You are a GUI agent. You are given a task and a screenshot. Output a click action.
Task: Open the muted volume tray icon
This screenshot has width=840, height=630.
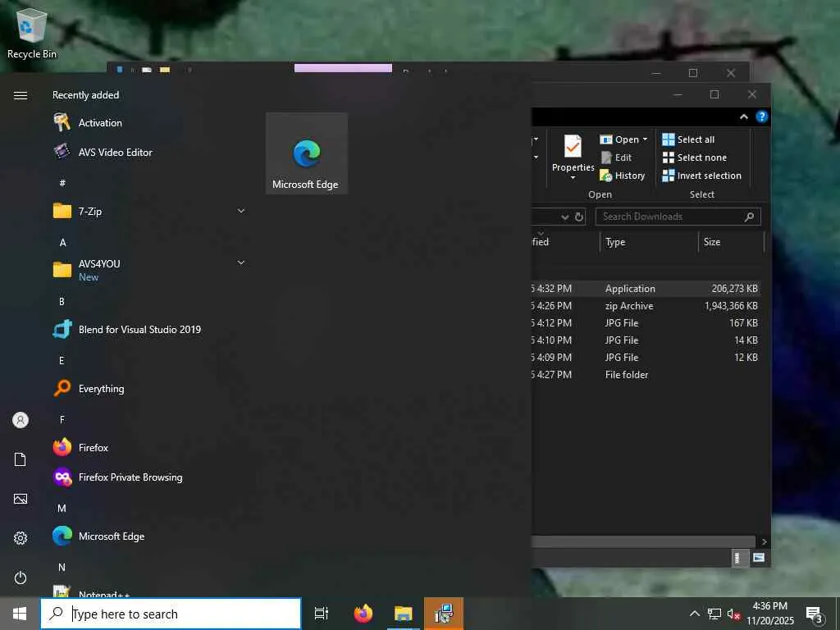click(x=734, y=614)
